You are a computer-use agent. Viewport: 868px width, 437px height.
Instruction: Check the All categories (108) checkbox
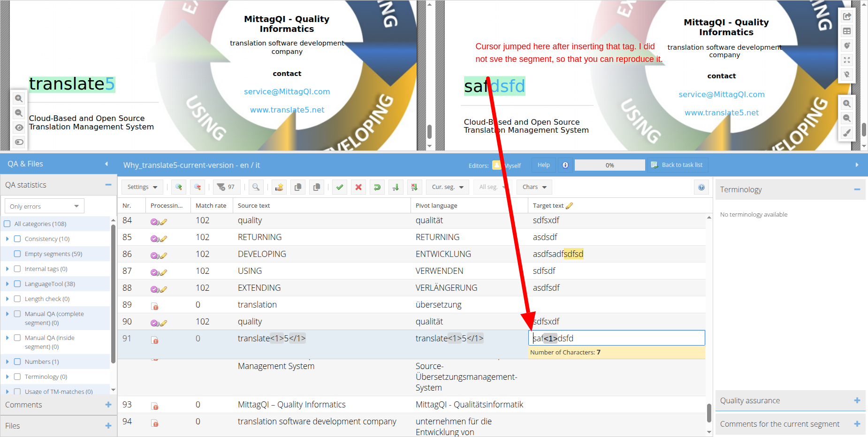(x=8, y=224)
